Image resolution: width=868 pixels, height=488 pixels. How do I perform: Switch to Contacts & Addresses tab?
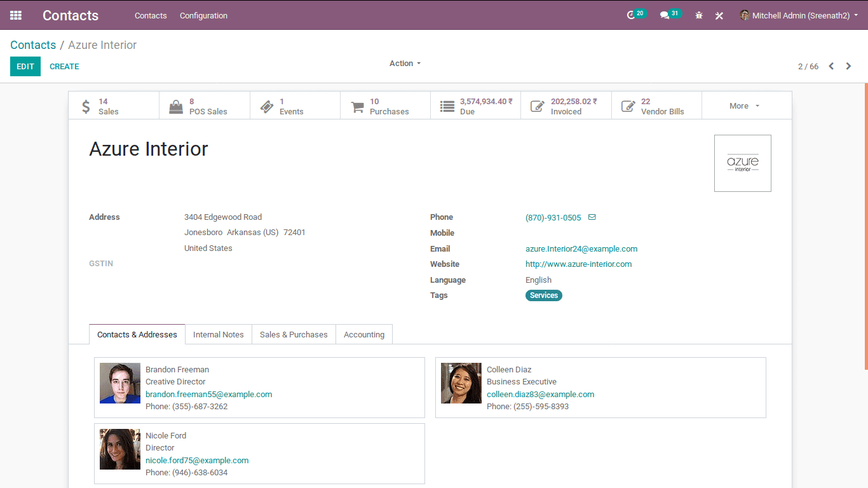(x=137, y=335)
